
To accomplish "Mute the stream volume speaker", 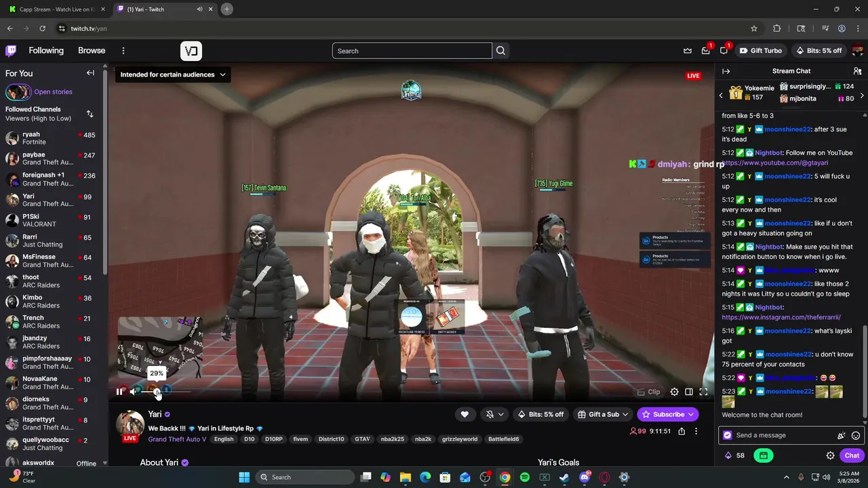I will (x=134, y=391).
